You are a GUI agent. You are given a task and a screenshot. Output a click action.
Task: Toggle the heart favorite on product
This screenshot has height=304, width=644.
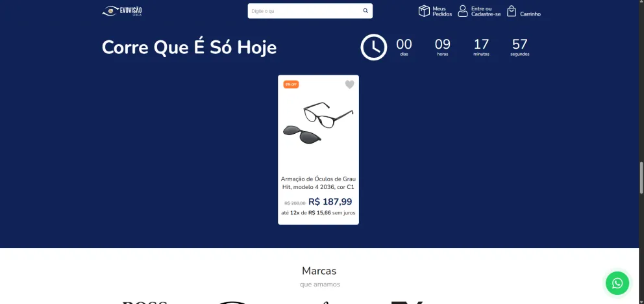click(349, 84)
